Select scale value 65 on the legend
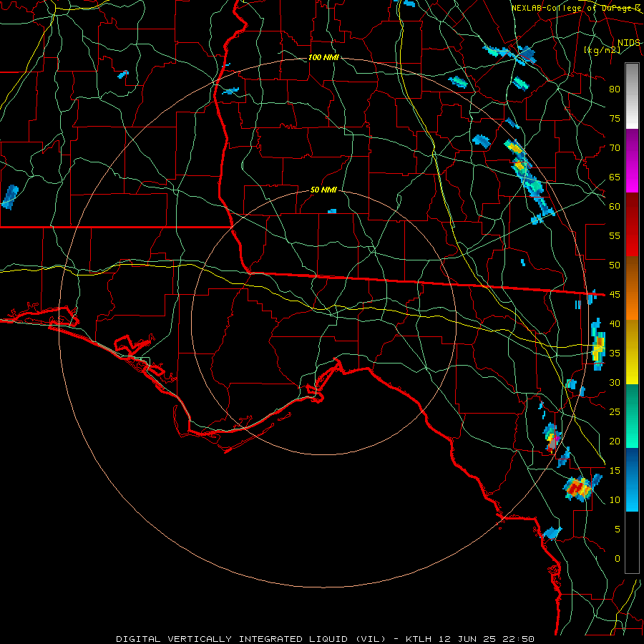644x644 pixels. point(615,177)
